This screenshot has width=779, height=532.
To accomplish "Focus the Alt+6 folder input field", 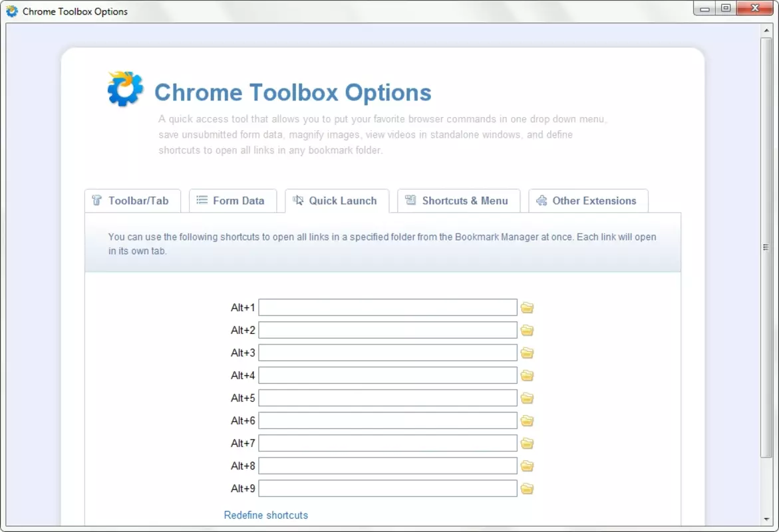I will click(388, 420).
